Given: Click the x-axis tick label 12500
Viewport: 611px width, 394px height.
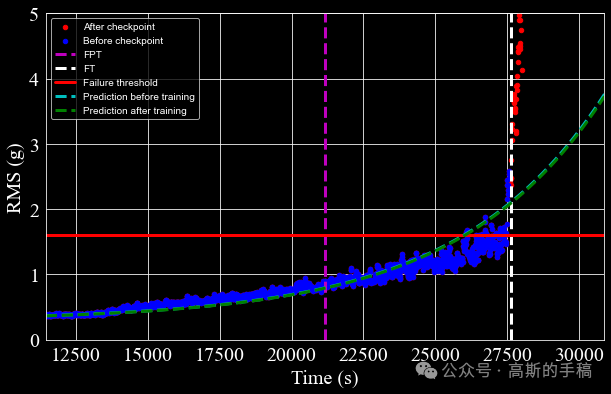Looking at the screenshot, I should point(76,355).
